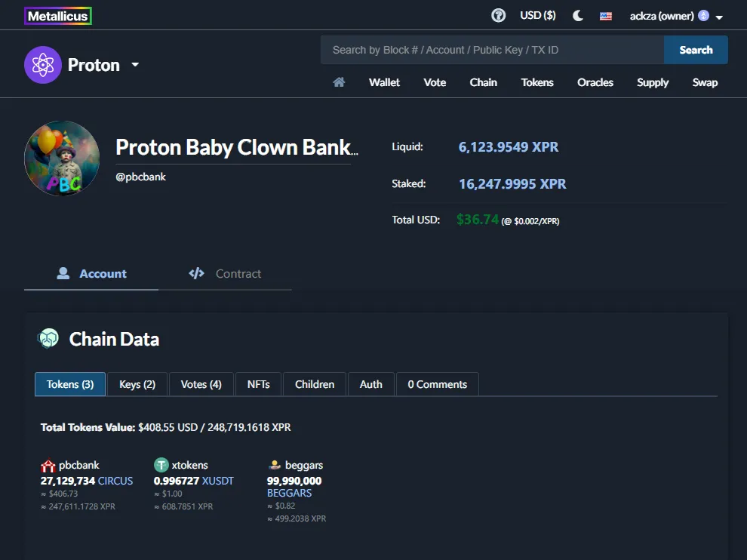Click the USD ($) currency selector
Image resolution: width=747 pixels, height=560 pixels.
click(x=538, y=15)
